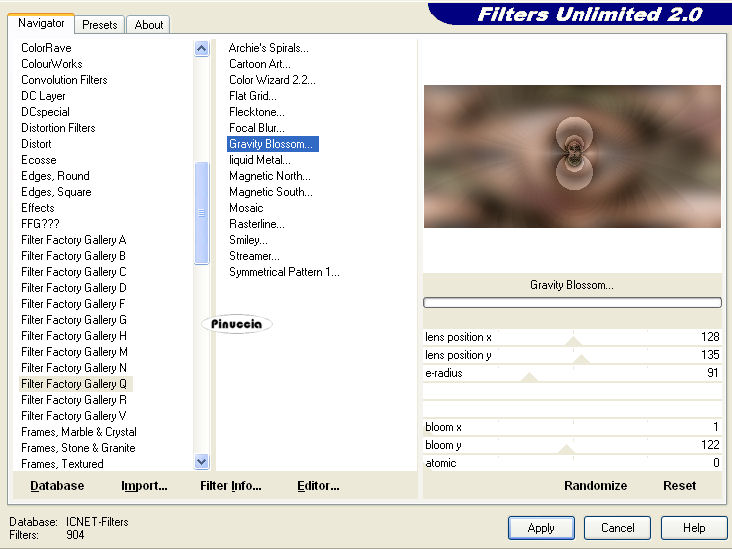Image resolution: width=732 pixels, height=549 pixels.
Task: Open the About tab
Action: pos(148,25)
